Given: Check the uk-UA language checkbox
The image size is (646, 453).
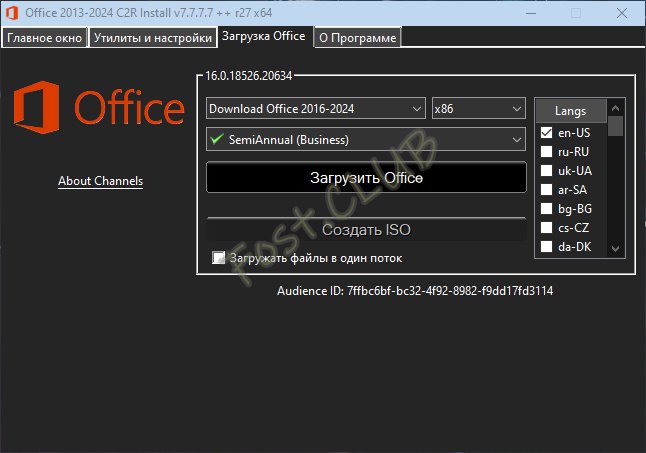Looking at the screenshot, I should (x=546, y=170).
